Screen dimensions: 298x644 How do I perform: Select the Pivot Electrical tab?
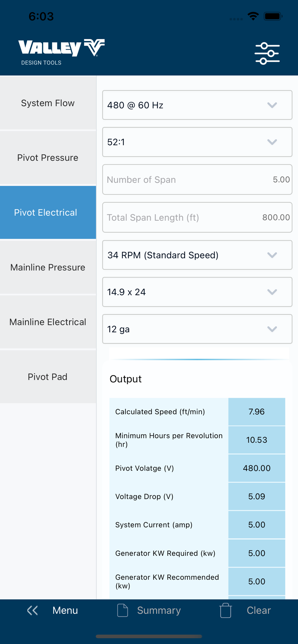click(x=48, y=213)
